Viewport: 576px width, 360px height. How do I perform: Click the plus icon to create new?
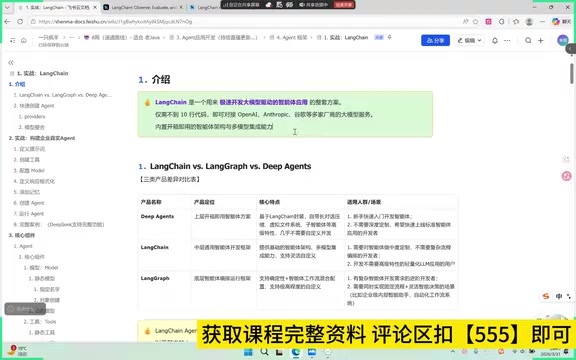(540, 40)
